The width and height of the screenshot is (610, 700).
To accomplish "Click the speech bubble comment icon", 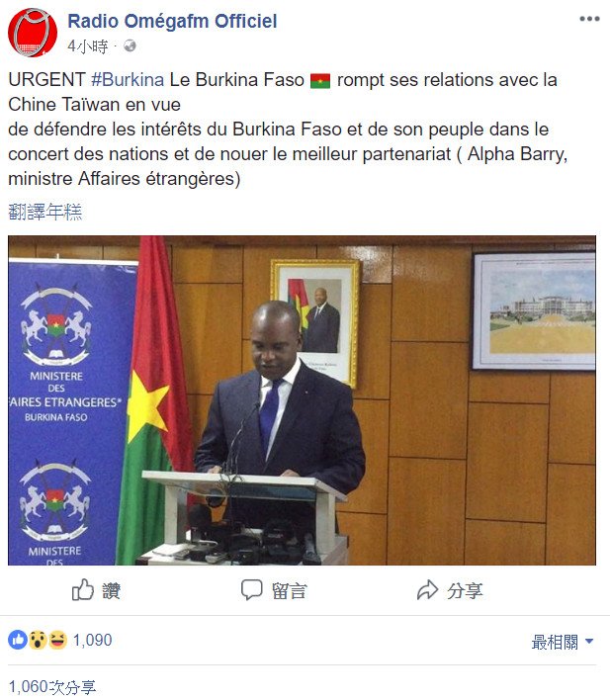I will click(251, 589).
